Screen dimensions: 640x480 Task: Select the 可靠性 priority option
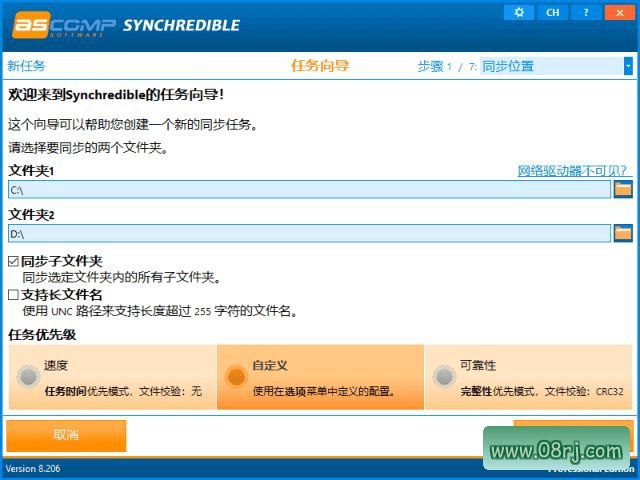pyautogui.click(x=529, y=377)
